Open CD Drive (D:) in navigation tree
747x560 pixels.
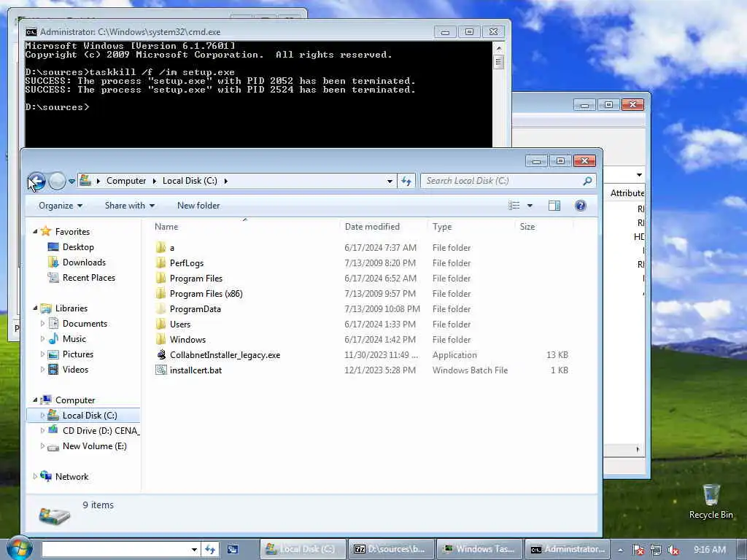tap(101, 430)
